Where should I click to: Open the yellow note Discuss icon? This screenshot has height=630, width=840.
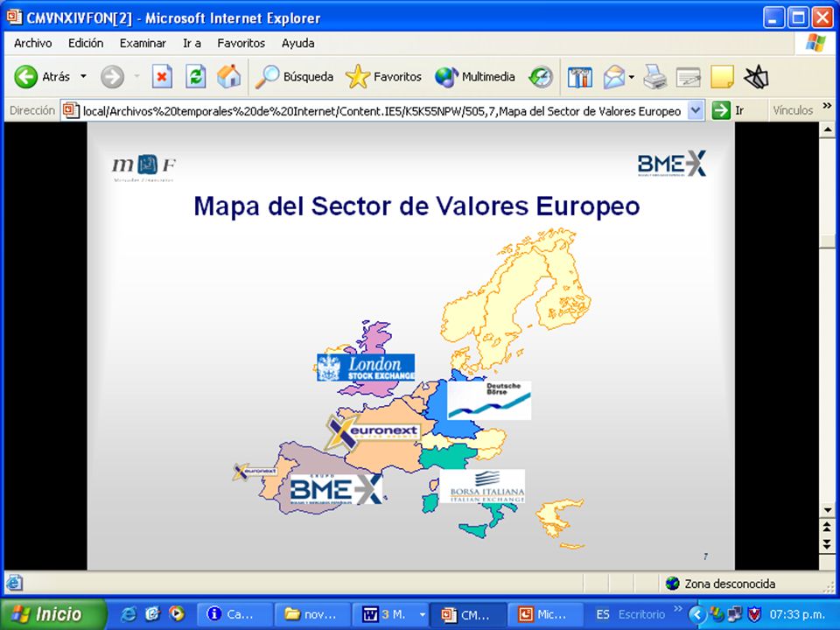click(x=722, y=77)
